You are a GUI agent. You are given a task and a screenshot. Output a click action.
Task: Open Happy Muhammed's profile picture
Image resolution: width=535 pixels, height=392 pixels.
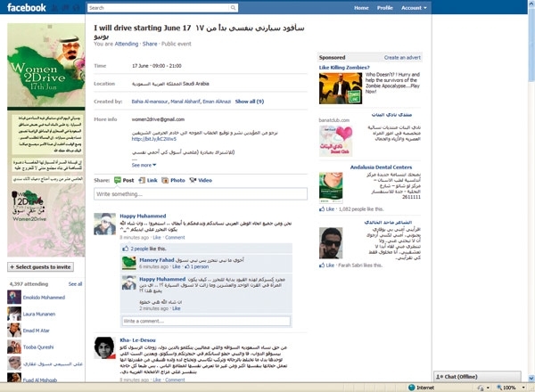105,224
